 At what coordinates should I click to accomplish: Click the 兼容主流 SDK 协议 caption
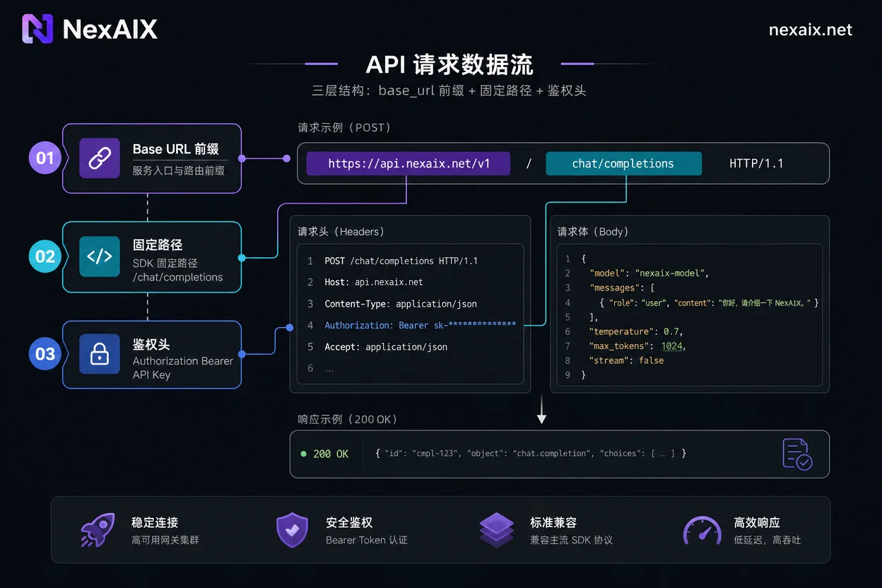coord(572,540)
